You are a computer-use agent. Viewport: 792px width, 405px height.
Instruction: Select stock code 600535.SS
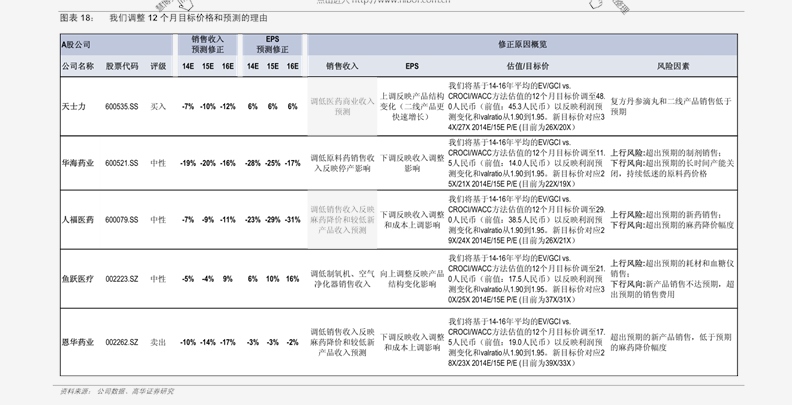point(121,107)
